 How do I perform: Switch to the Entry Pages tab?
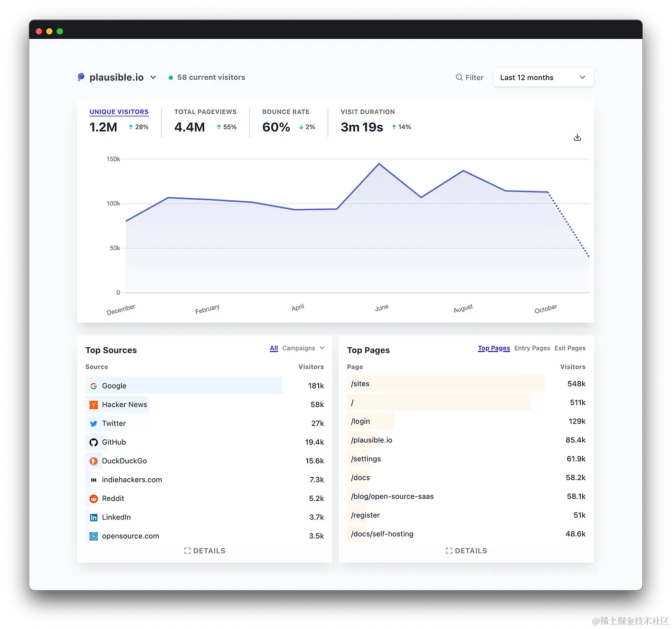(x=532, y=348)
